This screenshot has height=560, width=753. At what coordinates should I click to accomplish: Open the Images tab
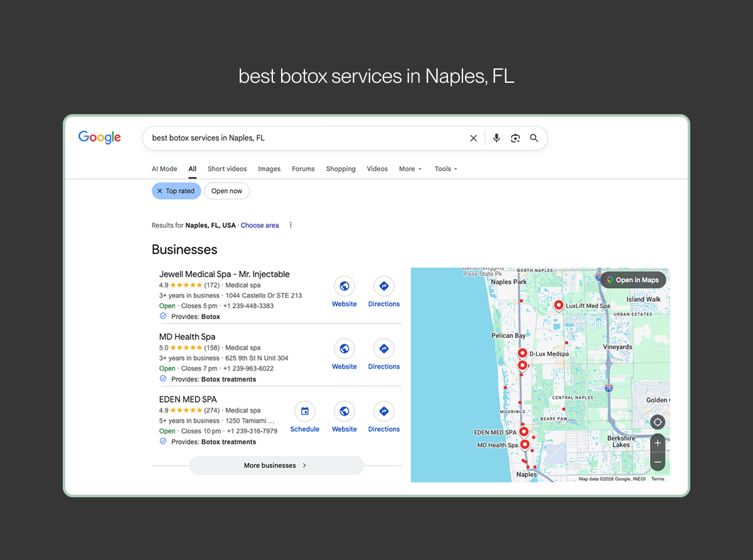click(269, 169)
